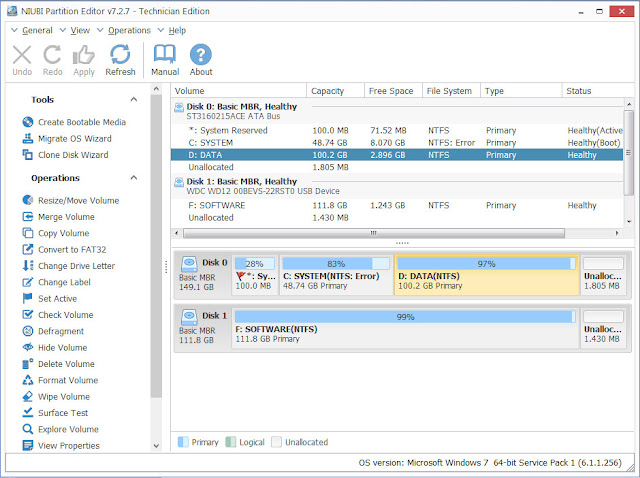Click volume list scroll down arrow
640x478 pixels.
click(629, 222)
